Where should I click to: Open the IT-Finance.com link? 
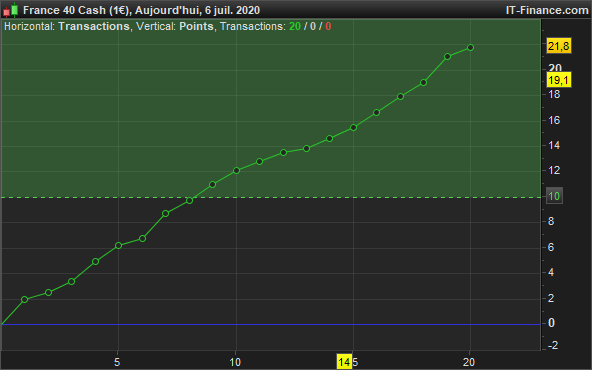(x=547, y=10)
